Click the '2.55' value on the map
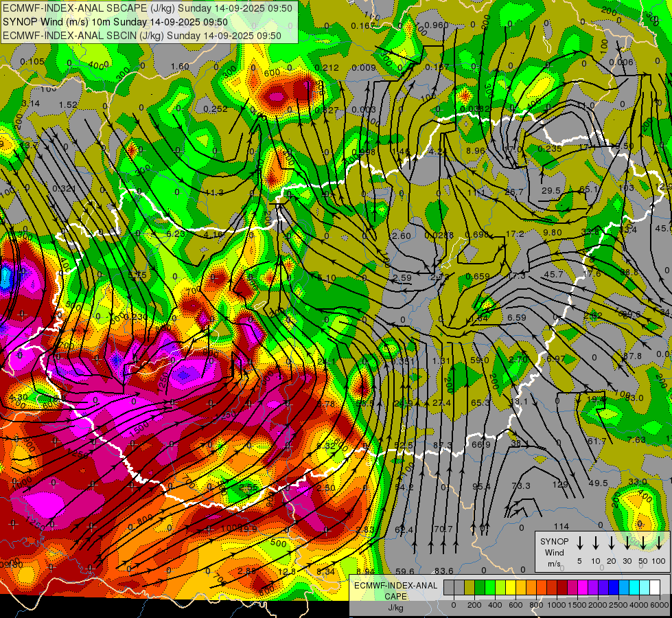 pyautogui.click(x=248, y=488)
